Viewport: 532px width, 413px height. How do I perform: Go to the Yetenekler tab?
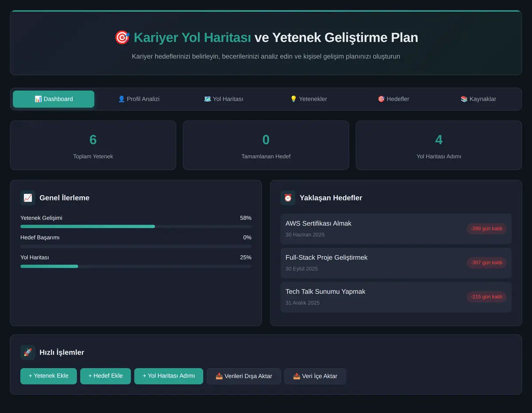309,99
